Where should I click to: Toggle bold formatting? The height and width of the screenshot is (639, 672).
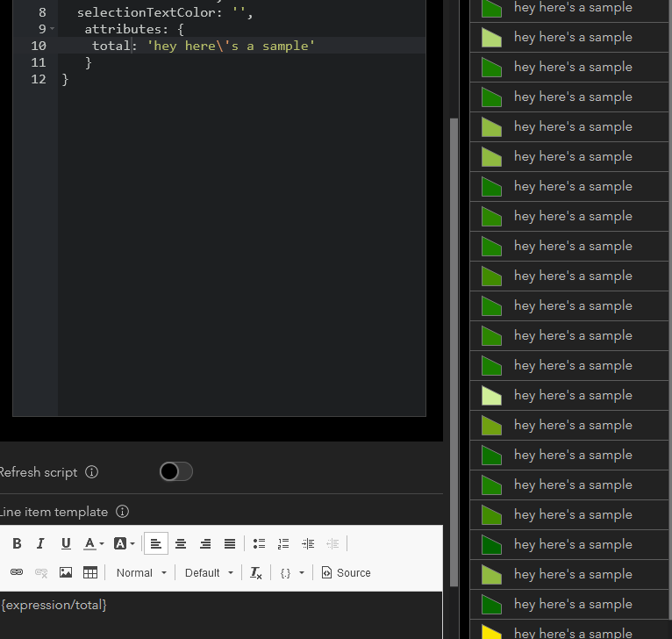point(17,543)
